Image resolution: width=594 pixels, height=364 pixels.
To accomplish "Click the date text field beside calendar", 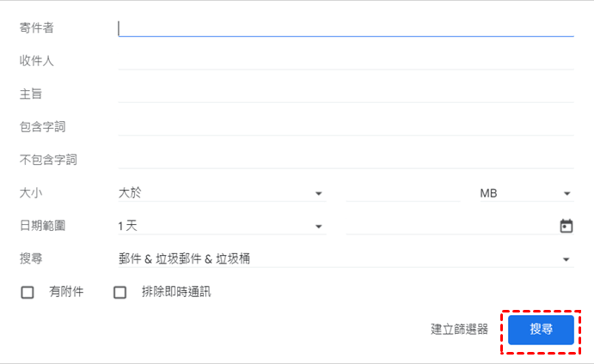I will click(x=449, y=227).
